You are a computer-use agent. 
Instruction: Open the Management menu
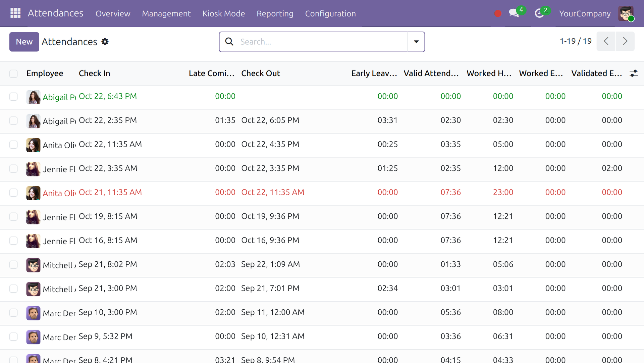tap(166, 13)
